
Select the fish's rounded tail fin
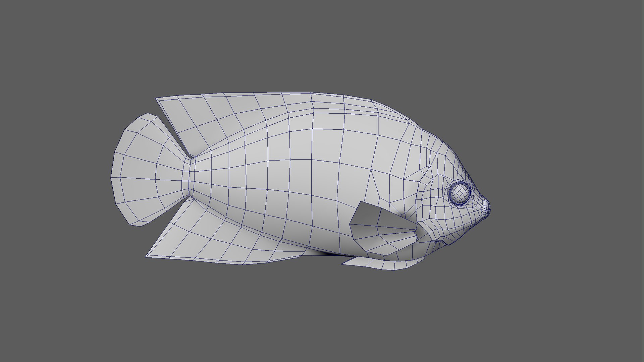click(x=151, y=170)
